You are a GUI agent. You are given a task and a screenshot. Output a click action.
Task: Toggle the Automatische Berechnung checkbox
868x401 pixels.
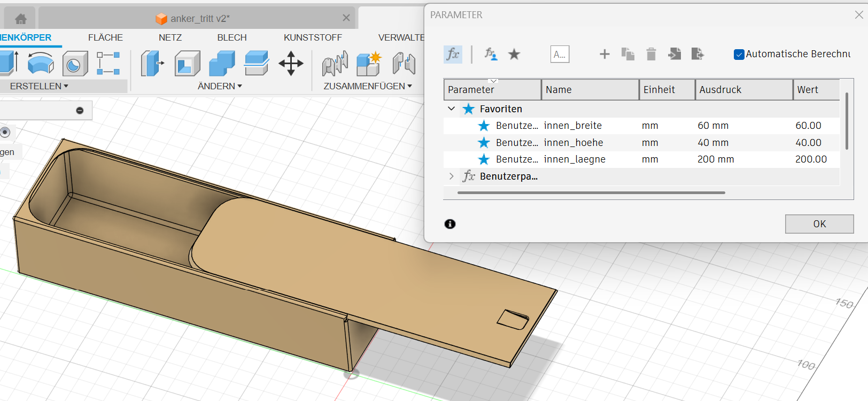click(739, 55)
